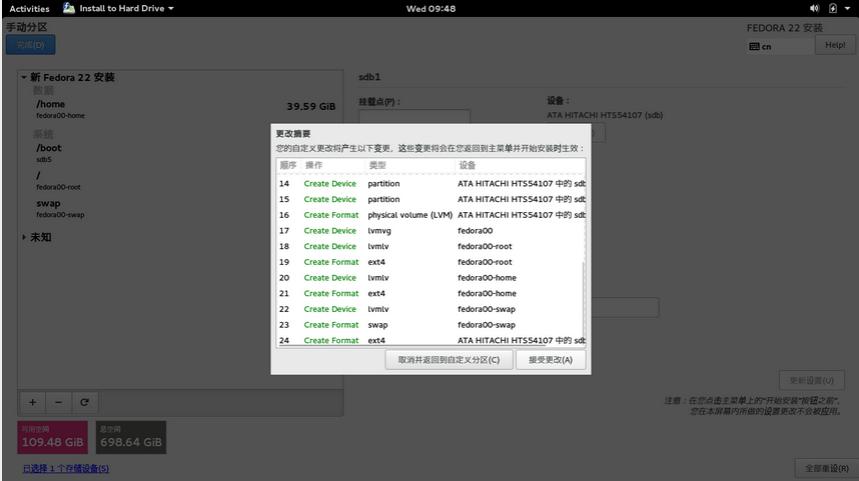
Task: Click the 698.64 GiB total space box
Action: (x=131, y=437)
